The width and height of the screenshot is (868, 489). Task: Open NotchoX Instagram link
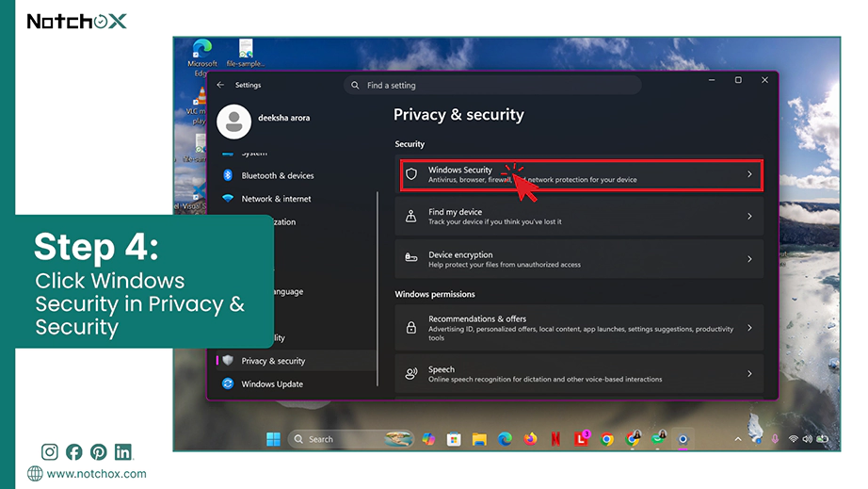[x=49, y=452]
